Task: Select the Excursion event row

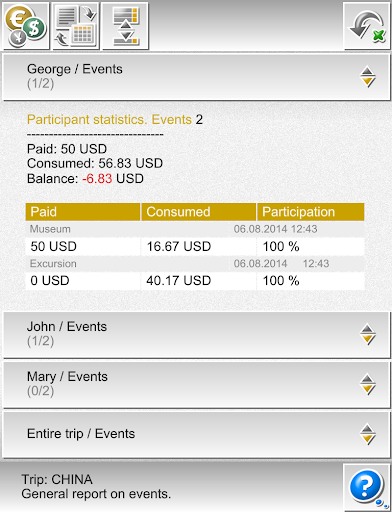Action: [x=195, y=264]
